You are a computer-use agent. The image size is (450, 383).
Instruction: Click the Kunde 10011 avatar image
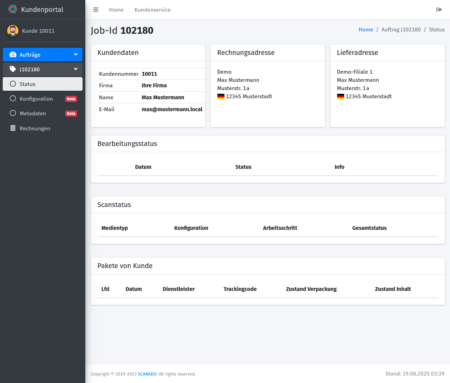coord(13,31)
